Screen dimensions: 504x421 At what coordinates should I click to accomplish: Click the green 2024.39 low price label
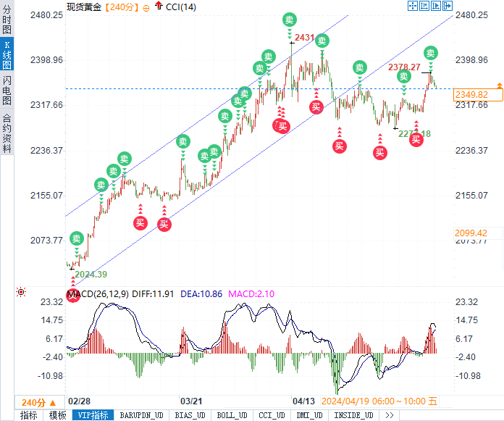(91, 275)
